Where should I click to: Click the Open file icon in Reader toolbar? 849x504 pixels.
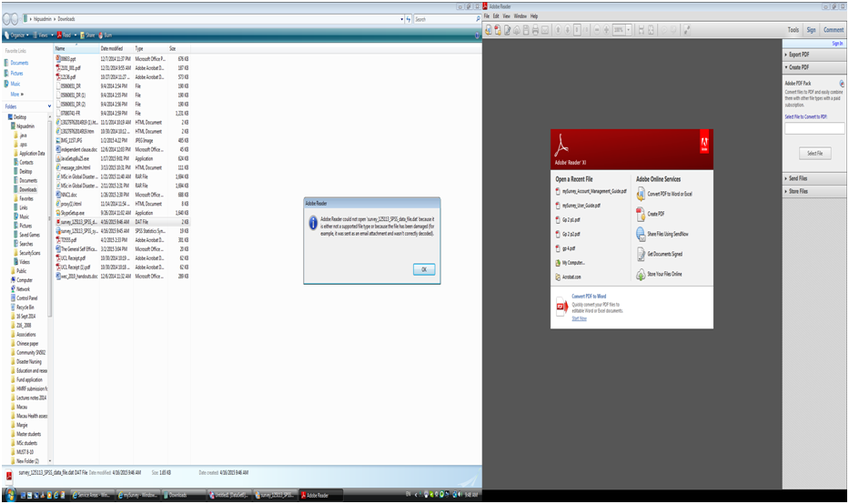[489, 30]
